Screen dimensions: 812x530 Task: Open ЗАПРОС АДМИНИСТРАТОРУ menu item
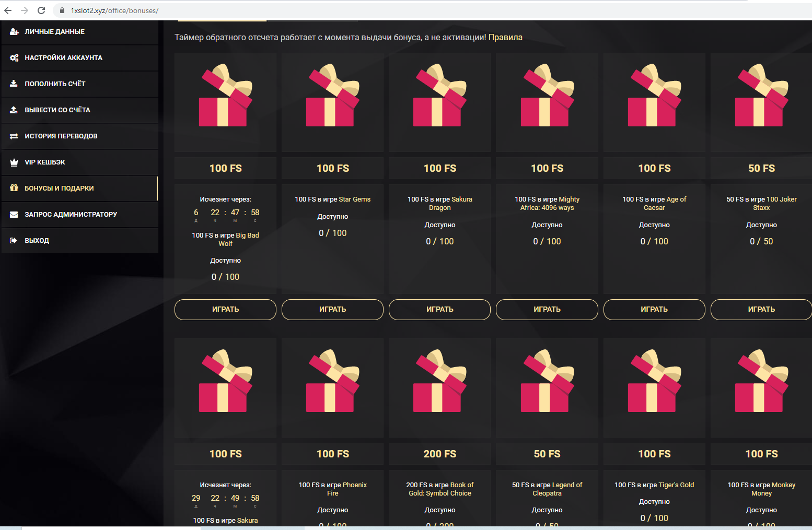79,215
